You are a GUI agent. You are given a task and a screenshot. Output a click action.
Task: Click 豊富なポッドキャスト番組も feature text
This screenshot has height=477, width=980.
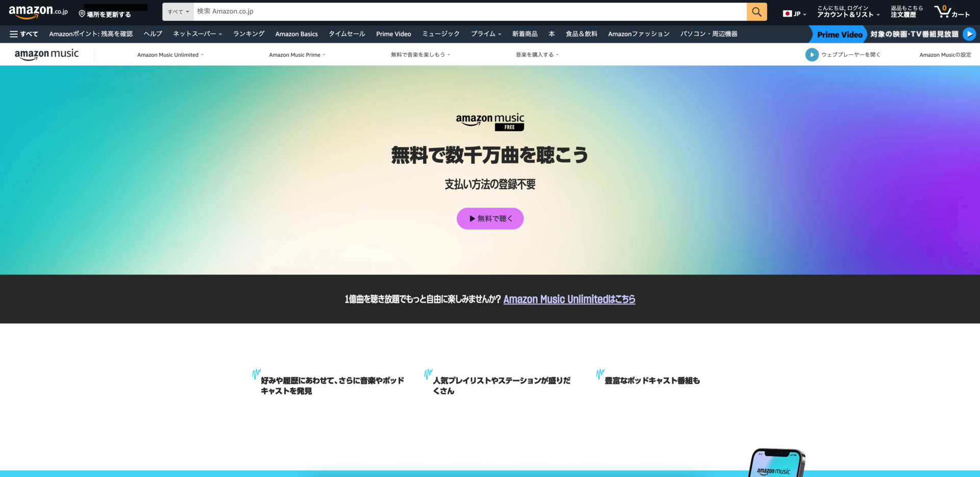point(652,381)
